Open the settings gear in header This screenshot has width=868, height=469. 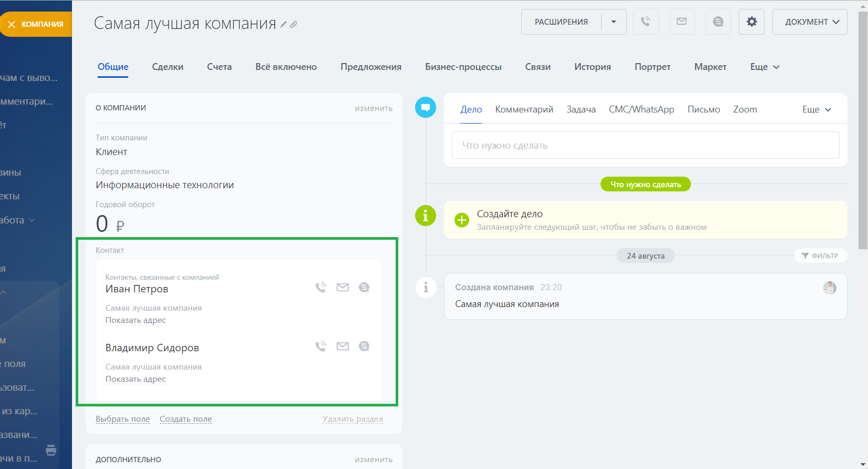[x=751, y=22]
